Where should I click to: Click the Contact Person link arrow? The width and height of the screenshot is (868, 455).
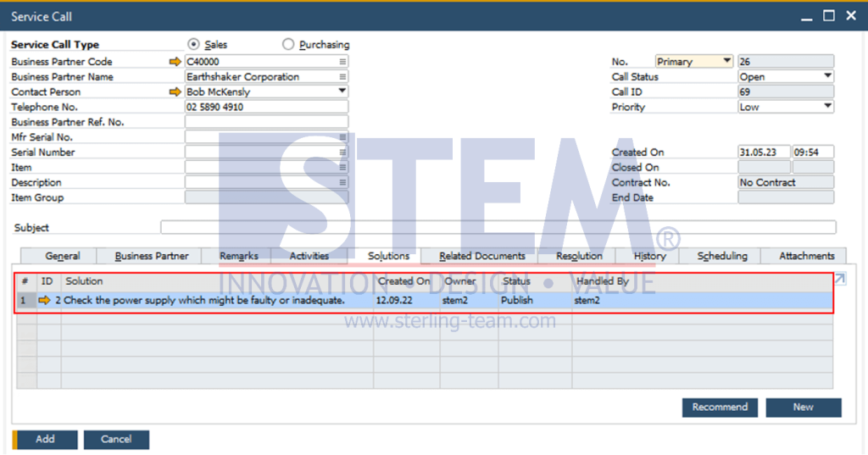pyautogui.click(x=175, y=92)
